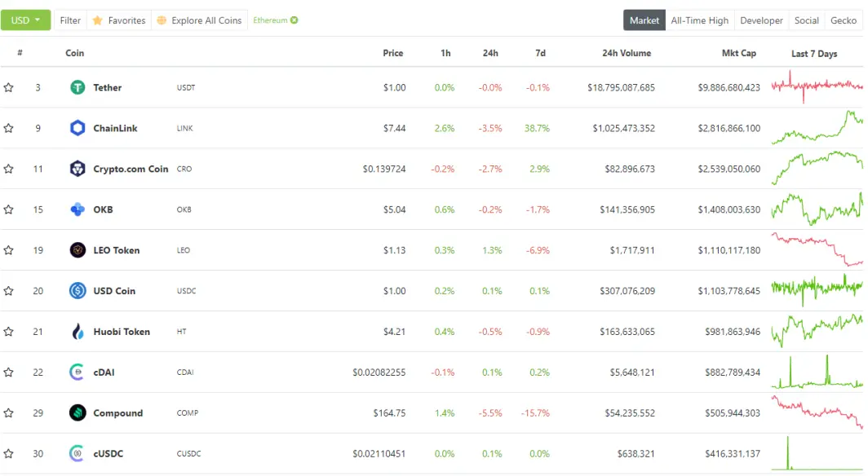Sort by 7d change column header

(540, 53)
